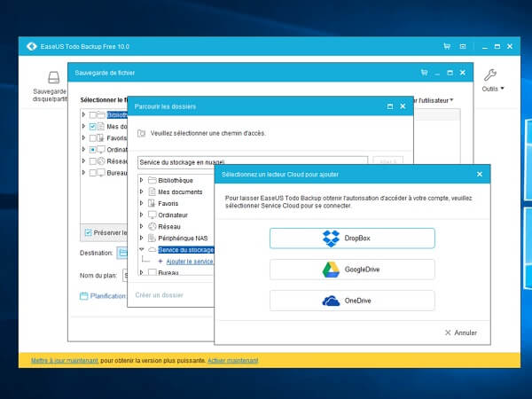Open the Planification calendar link
532x399 pixels.
click(107, 296)
